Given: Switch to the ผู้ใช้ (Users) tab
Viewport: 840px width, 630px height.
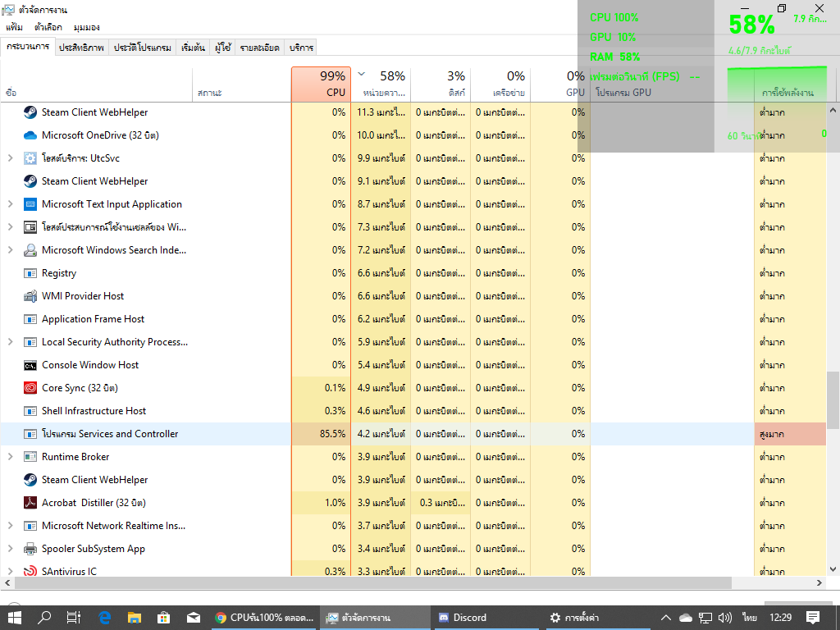Looking at the screenshot, I should point(223,47).
